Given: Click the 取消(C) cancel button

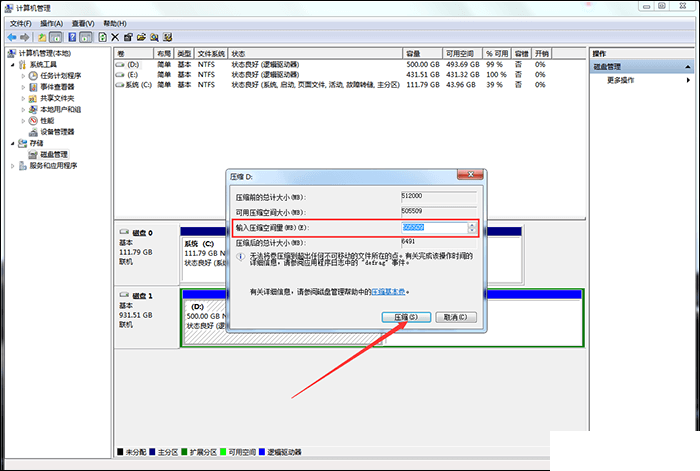Looking at the screenshot, I should (x=456, y=317).
